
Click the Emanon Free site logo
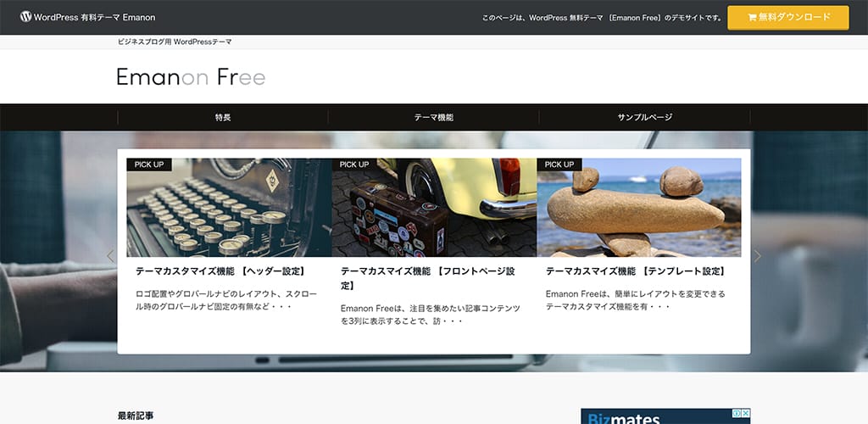191,77
